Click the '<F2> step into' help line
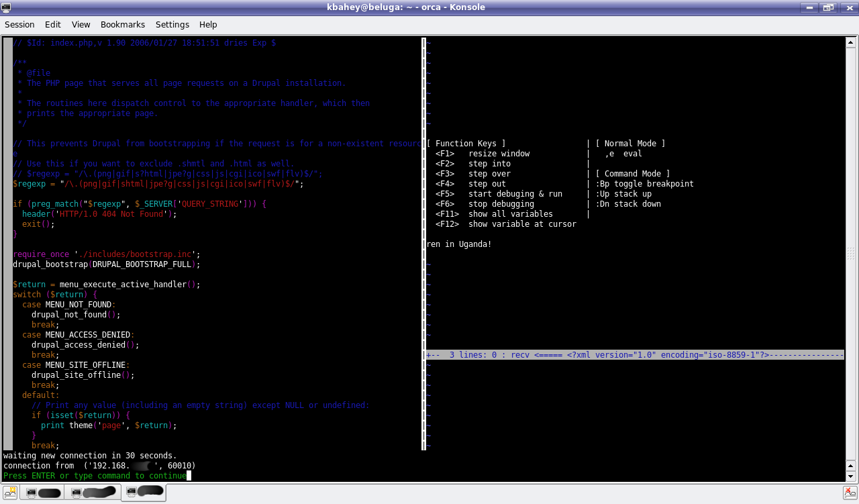Viewport: 859px width, 504px height. click(473, 164)
